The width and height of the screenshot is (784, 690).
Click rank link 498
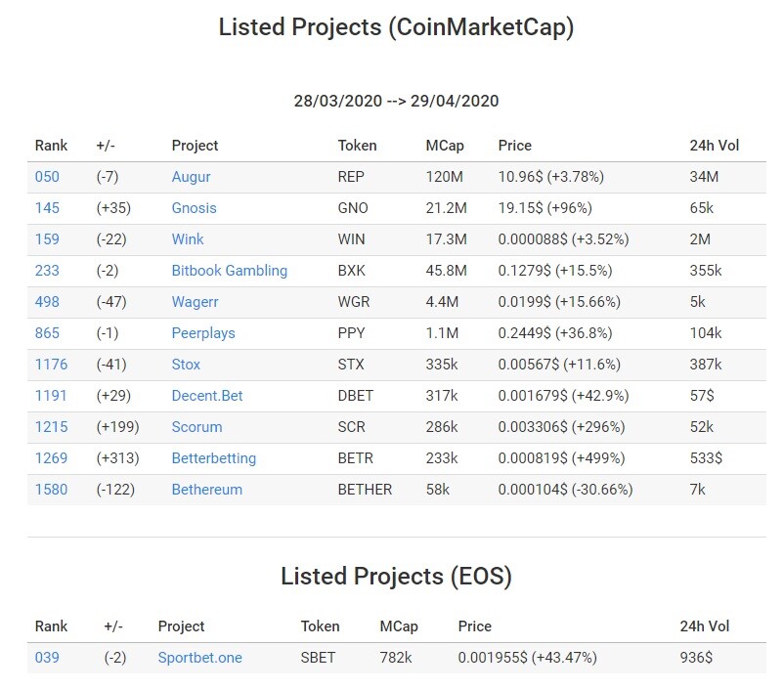coord(47,302)
